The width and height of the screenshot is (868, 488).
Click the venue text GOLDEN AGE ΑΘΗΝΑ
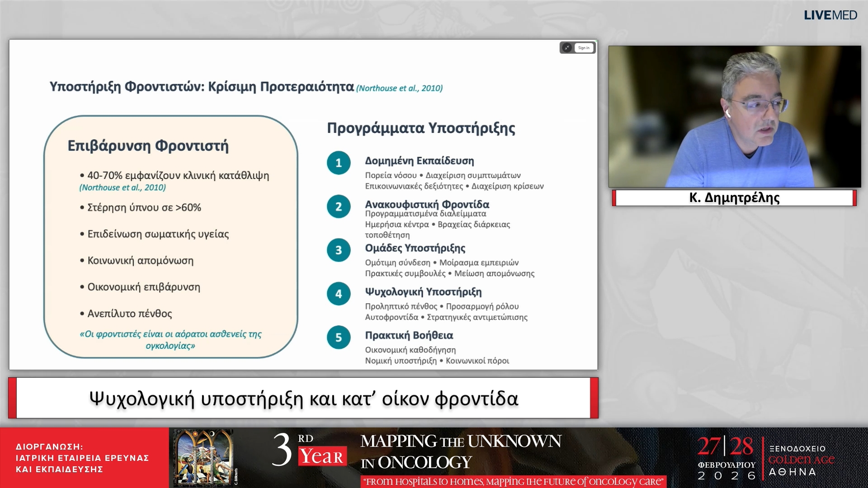tap(801, 466)
